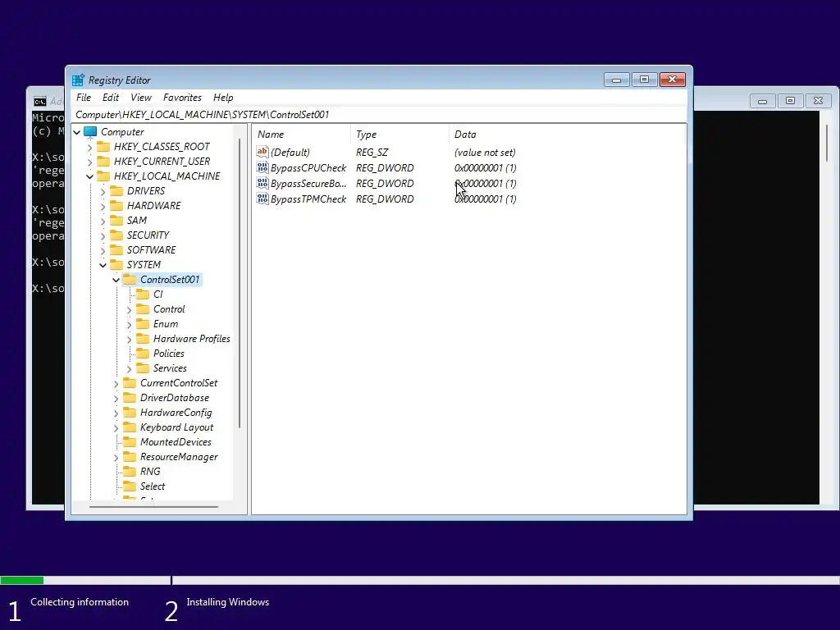Click the HKEY_CURRENT_USER folder icon
Image resolution: width=840 pixels, height=630 pixels.
coord(103,162)
